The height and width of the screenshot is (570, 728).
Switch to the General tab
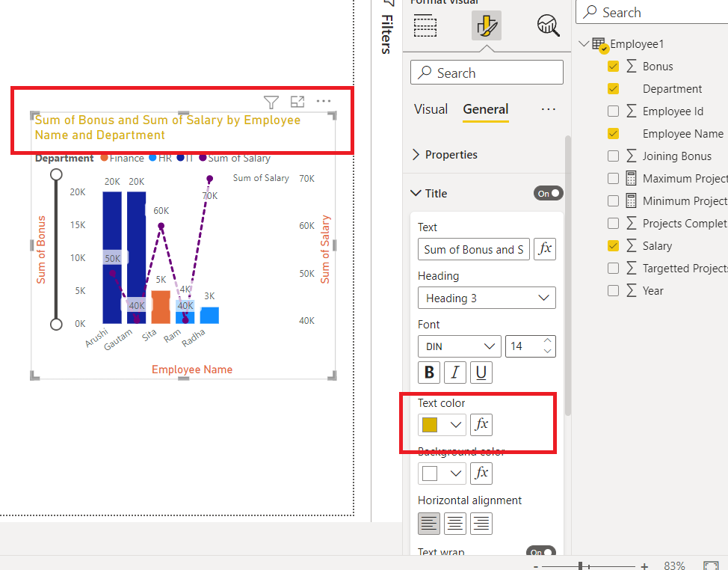coord(486,110)
